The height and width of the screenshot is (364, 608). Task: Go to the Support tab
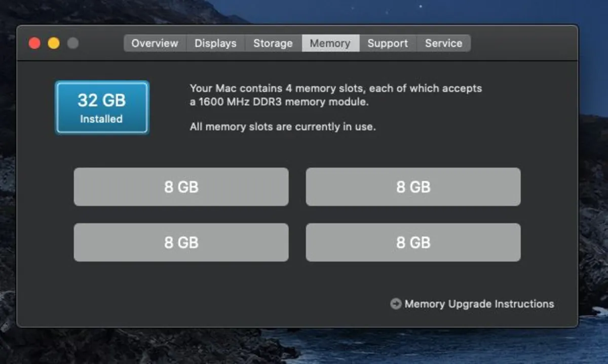388,43
